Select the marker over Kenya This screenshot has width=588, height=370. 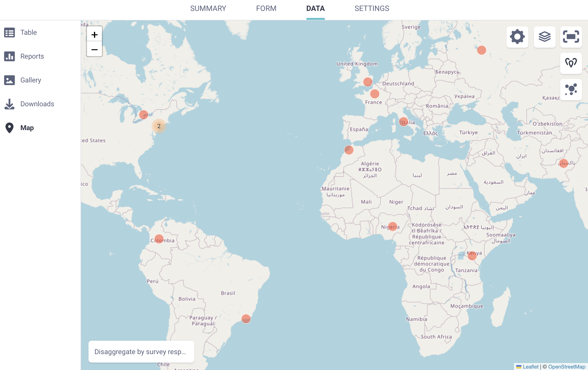click(472, 255)
